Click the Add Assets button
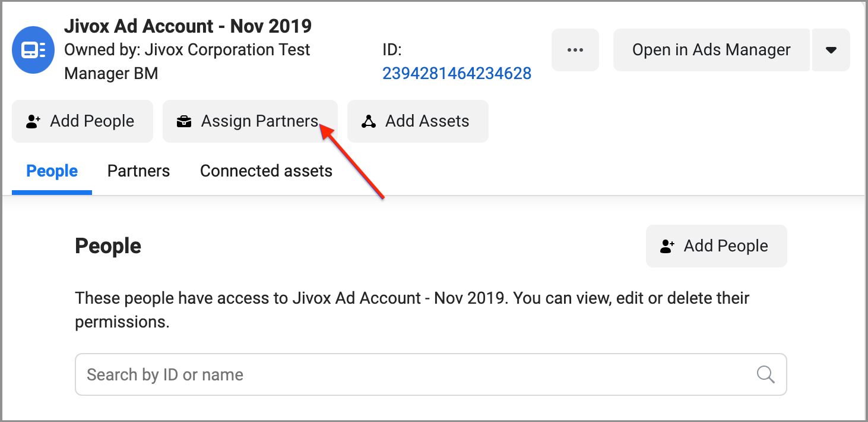This screenshot has height=422, width=868. coord(418,121)
